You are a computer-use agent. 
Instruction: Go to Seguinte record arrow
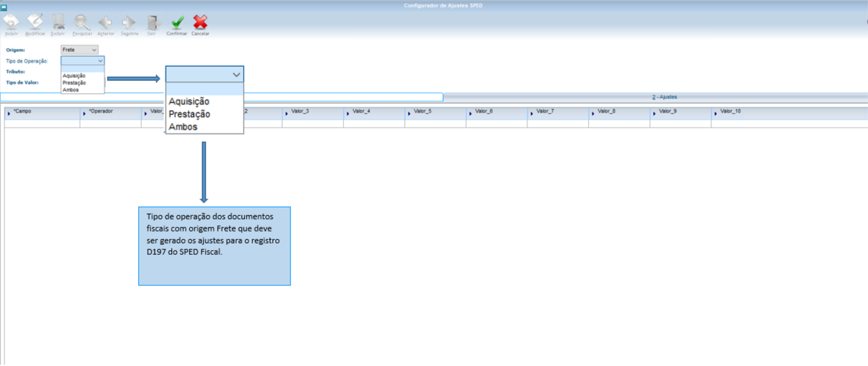click(129, 22)
